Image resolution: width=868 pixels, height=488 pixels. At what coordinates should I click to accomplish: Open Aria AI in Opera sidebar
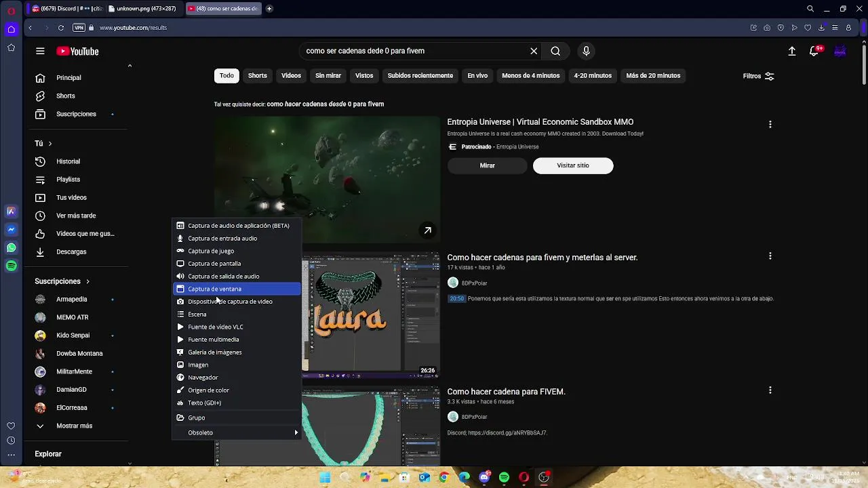pyautogui.click(x=11, y=211)
